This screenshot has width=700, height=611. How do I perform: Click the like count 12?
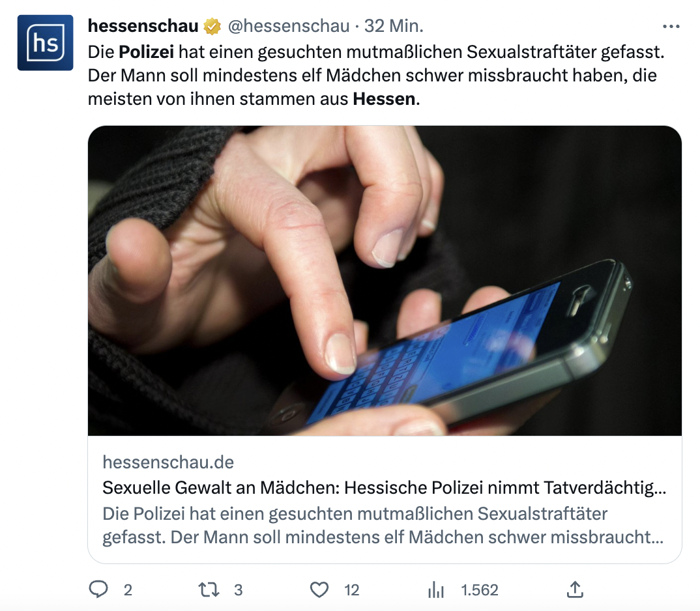[352, 590]
